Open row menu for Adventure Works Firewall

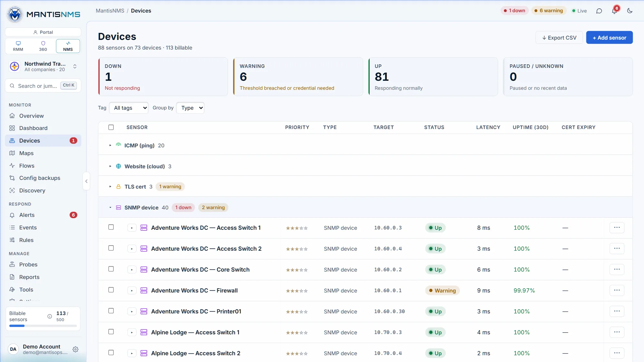[x=617, y=290]
